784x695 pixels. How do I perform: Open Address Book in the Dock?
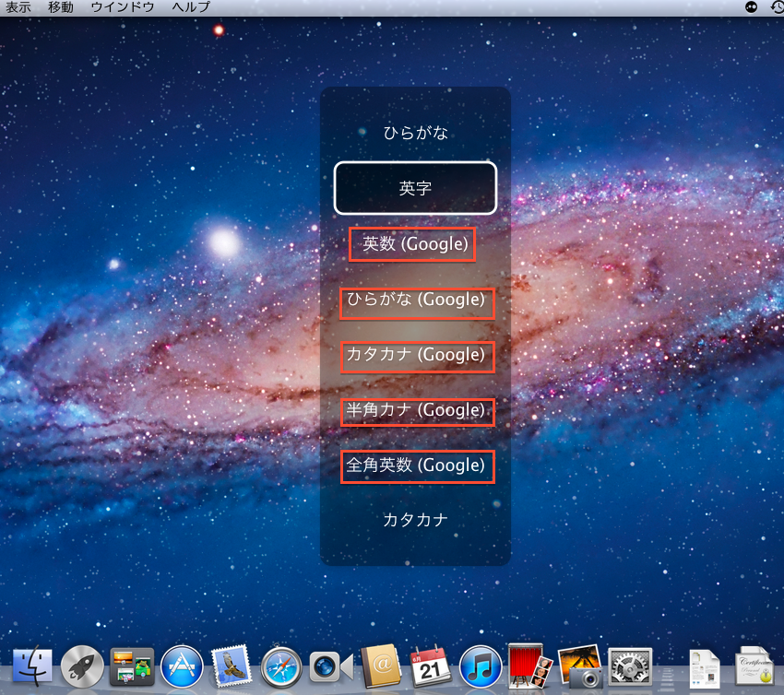point(381,666)
